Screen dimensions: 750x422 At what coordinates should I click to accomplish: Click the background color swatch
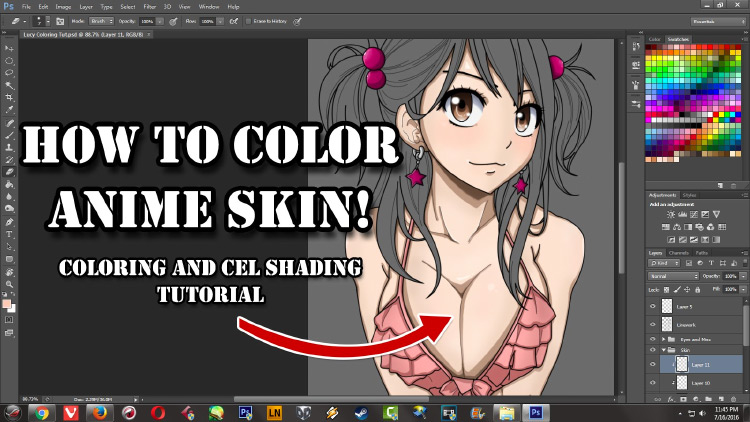point(12,309)
